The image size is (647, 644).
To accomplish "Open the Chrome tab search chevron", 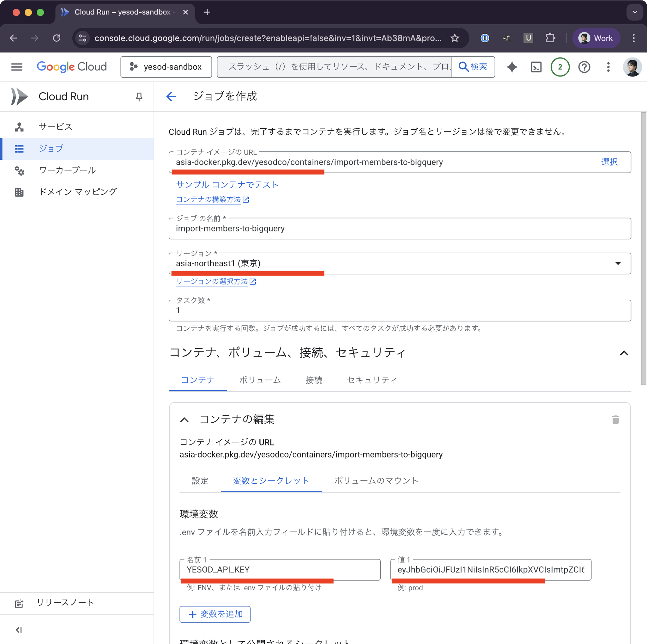I will (634, 12).
